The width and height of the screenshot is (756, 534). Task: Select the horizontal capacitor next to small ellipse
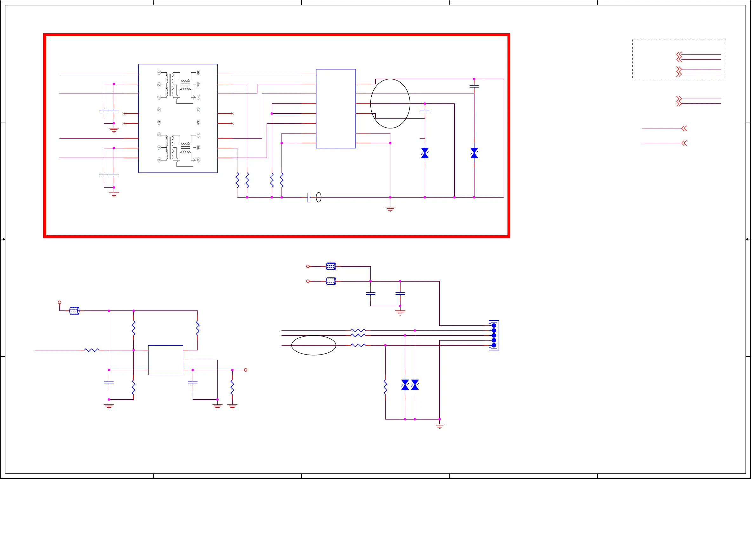[x=309, y=198]
